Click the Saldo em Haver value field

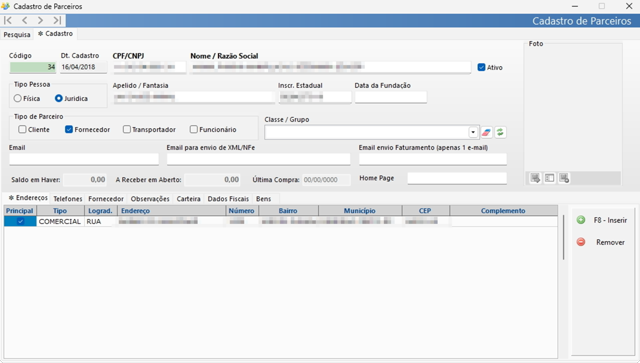click(x=85, y=180)
